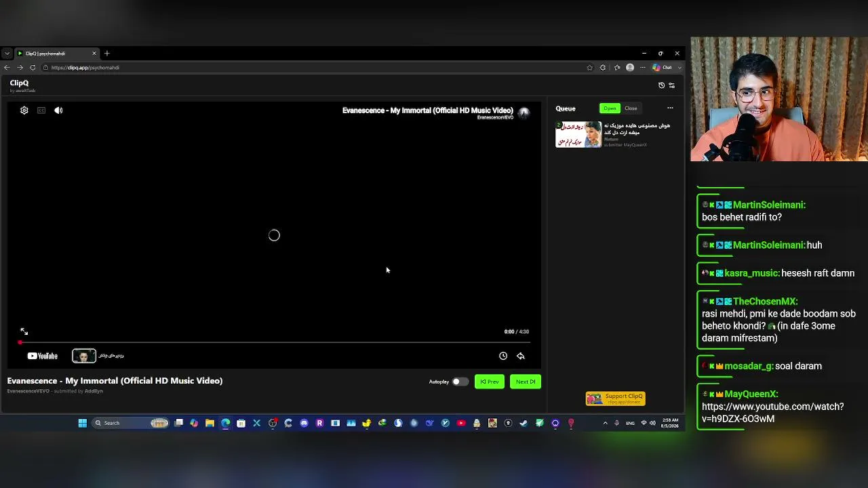The width and height of the screenshot is (868, 488).
Task: Enter fullscreen mode on the video
Action: (x=24, y=331)
